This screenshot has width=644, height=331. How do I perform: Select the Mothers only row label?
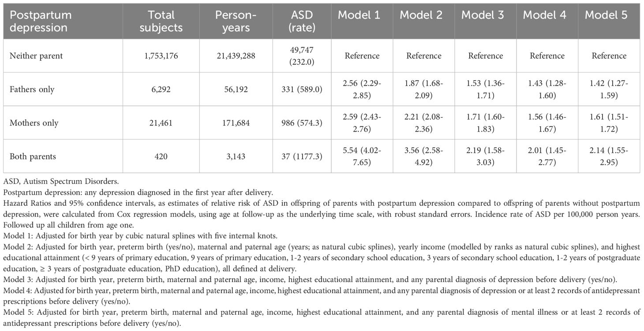33,123
